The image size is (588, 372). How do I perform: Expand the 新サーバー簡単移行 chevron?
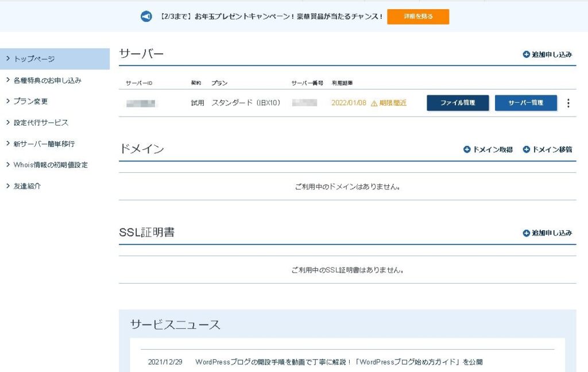(7, 144)
